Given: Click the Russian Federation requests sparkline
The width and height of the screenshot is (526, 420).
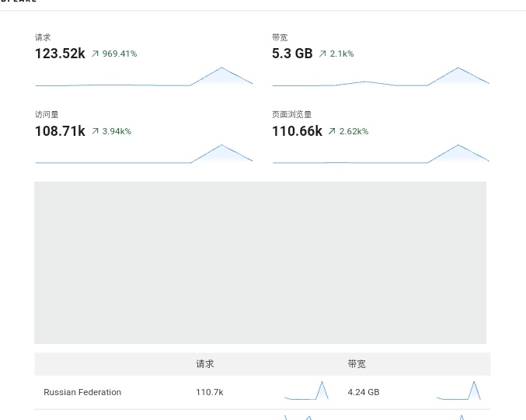Looking at the screenshot, I should 306,390.
